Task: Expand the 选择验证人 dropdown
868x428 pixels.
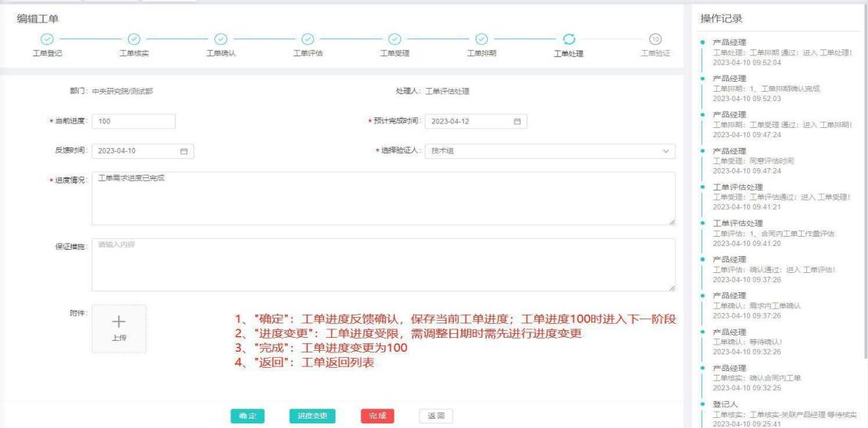Action: (x=666, y=151)
